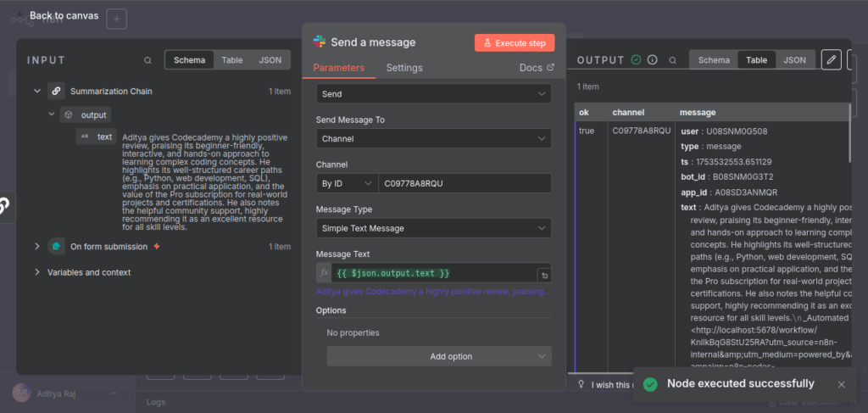Switch INPUT view to Table
The height and width of the screenshot is (413, 868).
pos(232,60)
